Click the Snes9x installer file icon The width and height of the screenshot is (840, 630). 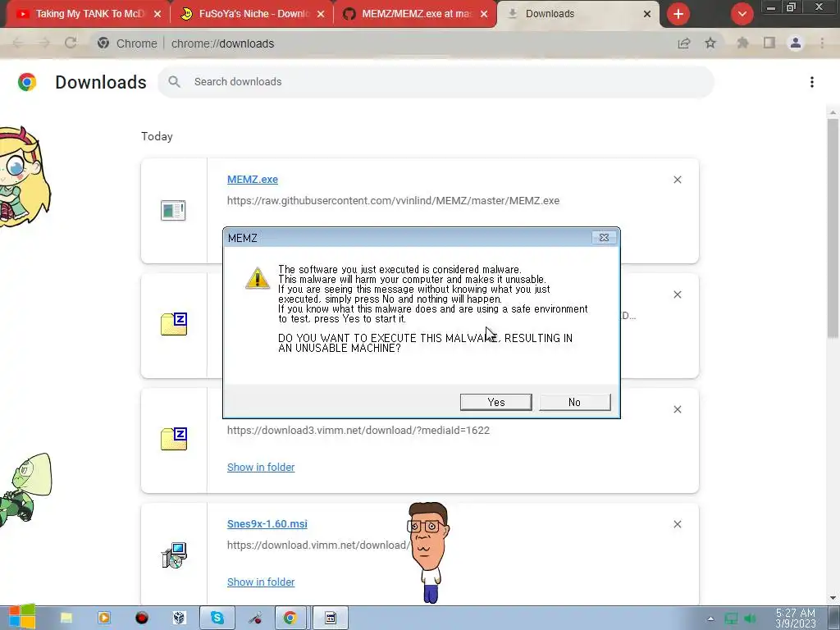coord(174,555)
